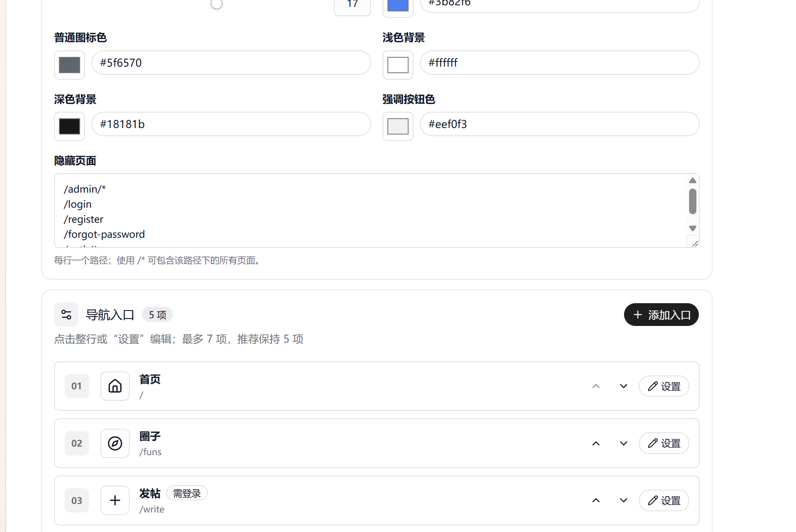The width and height of the screenshot is (796, 532).
Task: Open 设置 for the 首页 entry
Action: tap(664, 386)
